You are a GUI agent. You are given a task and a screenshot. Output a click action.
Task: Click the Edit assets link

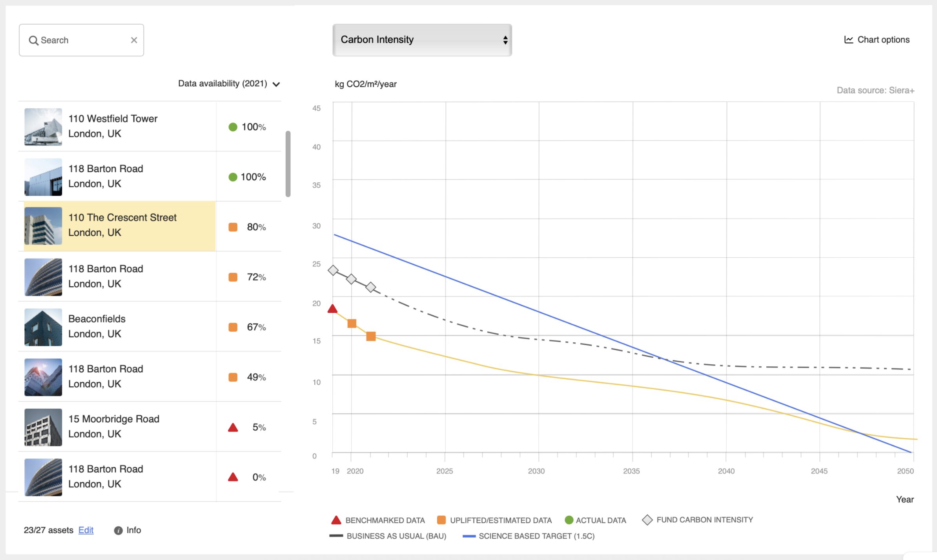[86, 530]
